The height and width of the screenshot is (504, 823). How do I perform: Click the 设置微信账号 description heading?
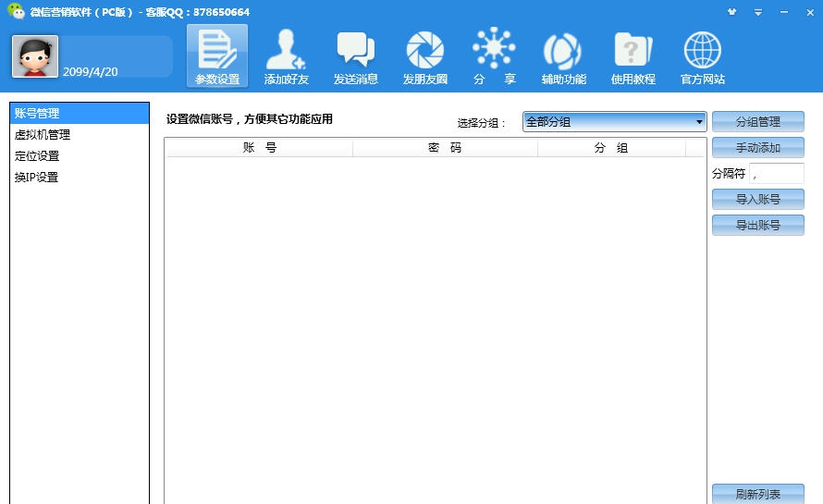tap(250, 119)
